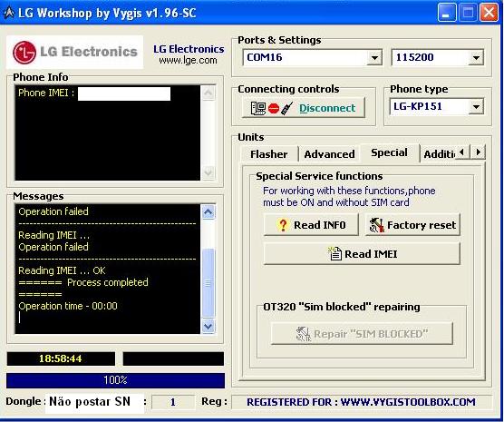Click the dongle number field showing 1
Image resolution: width=504 pixels, height=422 pixels.
pos(173,402)
